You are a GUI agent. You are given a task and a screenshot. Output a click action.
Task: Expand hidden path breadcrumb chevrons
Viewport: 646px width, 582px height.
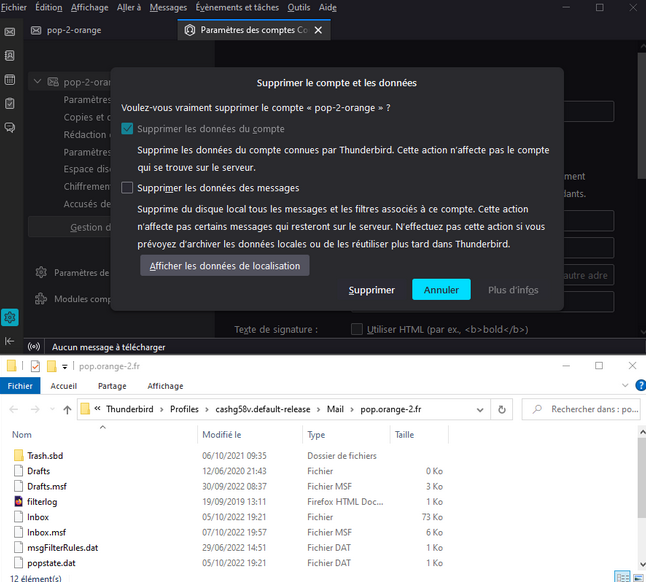tap(98, 409)
